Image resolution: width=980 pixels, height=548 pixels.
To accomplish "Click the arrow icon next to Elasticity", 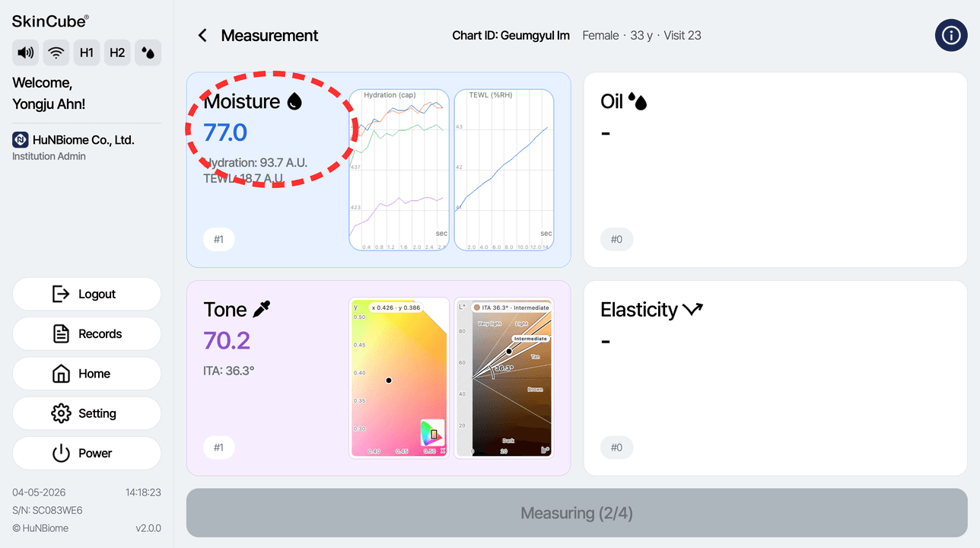I will [x=693, y=309].
